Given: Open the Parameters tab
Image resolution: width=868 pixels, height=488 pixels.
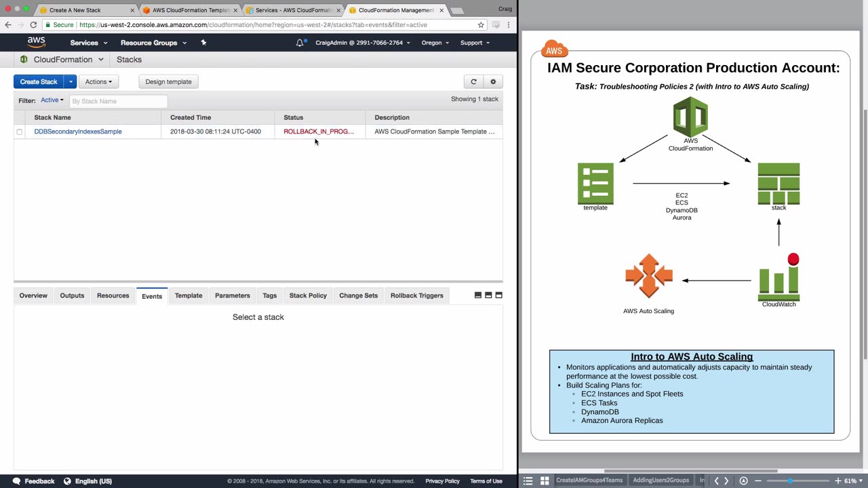Looking at the screenshot, I should (233, 296).
